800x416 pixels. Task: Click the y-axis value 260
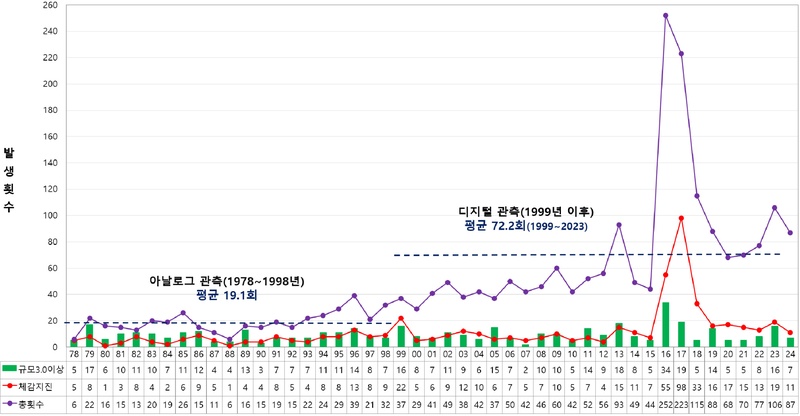point(52,5)
